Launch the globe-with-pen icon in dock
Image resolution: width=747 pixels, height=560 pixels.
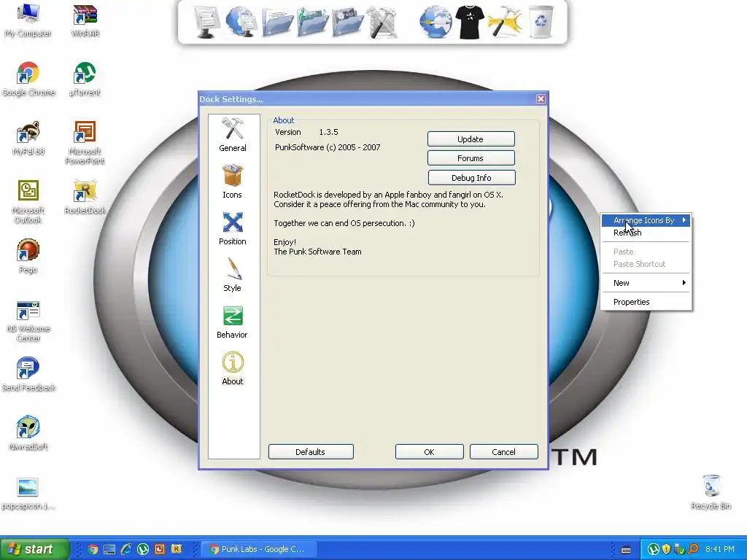(435, 22)
